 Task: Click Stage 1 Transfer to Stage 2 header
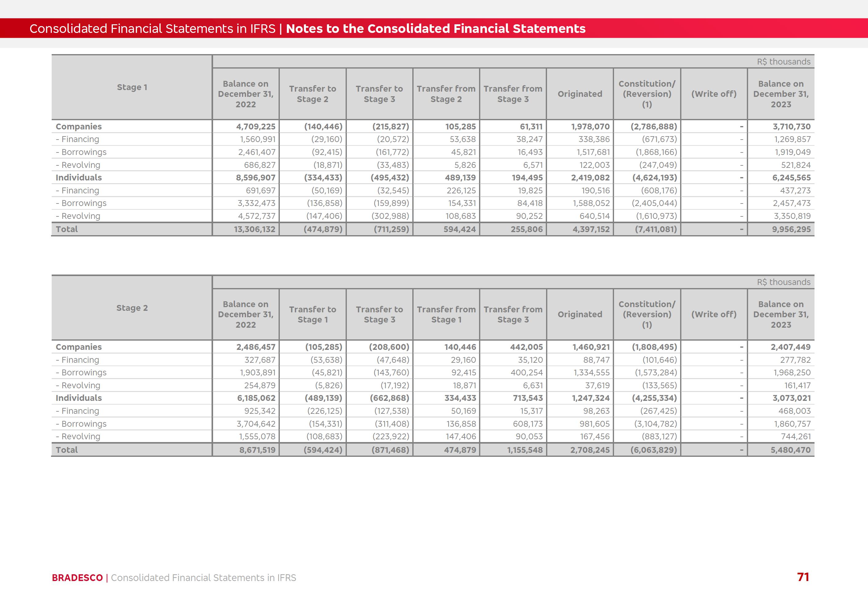[x=312, y=94]
